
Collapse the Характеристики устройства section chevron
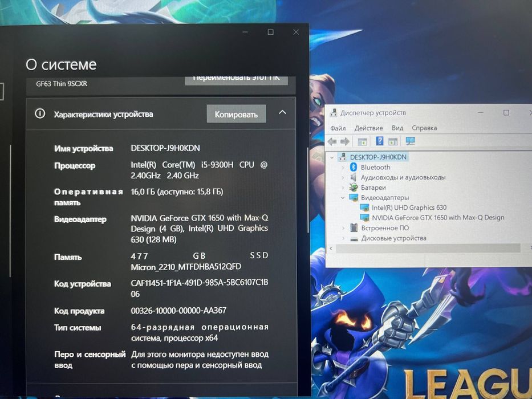[282, 112]
